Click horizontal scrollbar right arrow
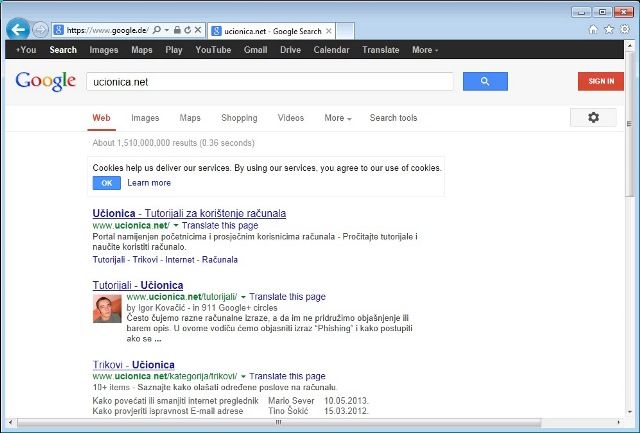This screenshot has height=433, width=640. (619, 422)
